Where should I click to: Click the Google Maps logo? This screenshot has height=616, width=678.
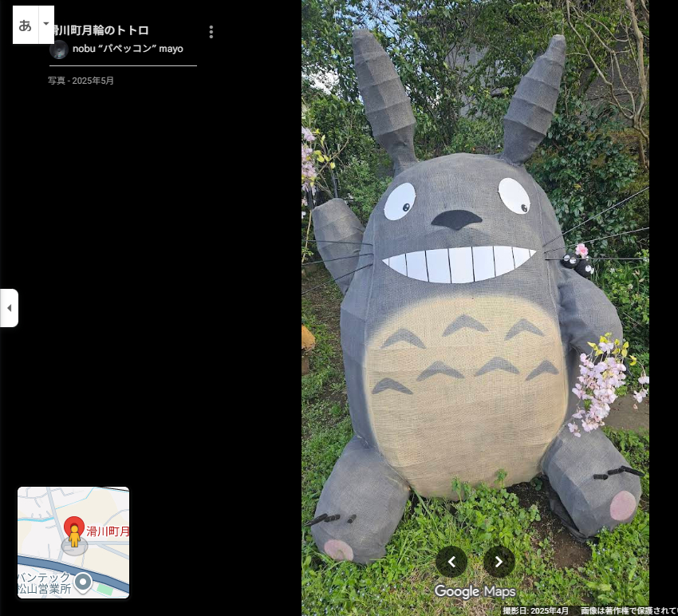(475, 592)
